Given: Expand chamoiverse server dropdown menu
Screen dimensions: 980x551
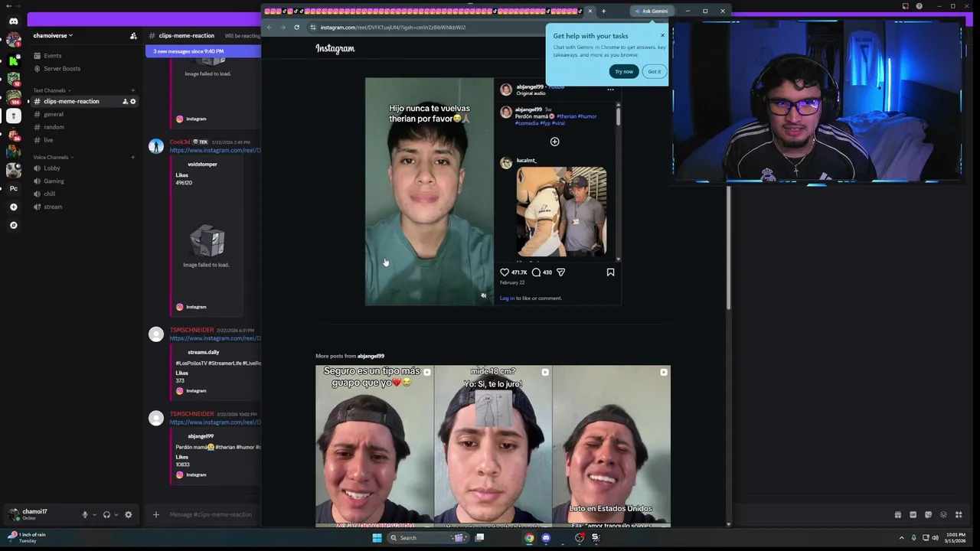Looking at the screenshot, I should 53,35.
